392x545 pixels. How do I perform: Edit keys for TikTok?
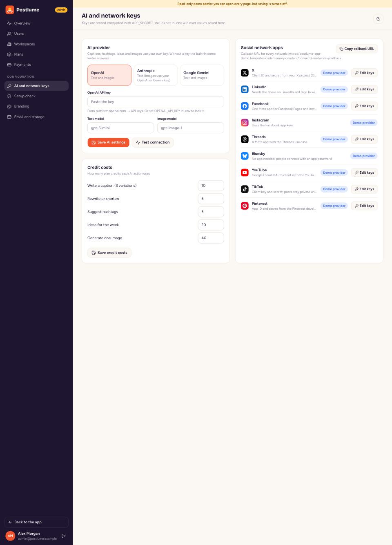(364, 189)
